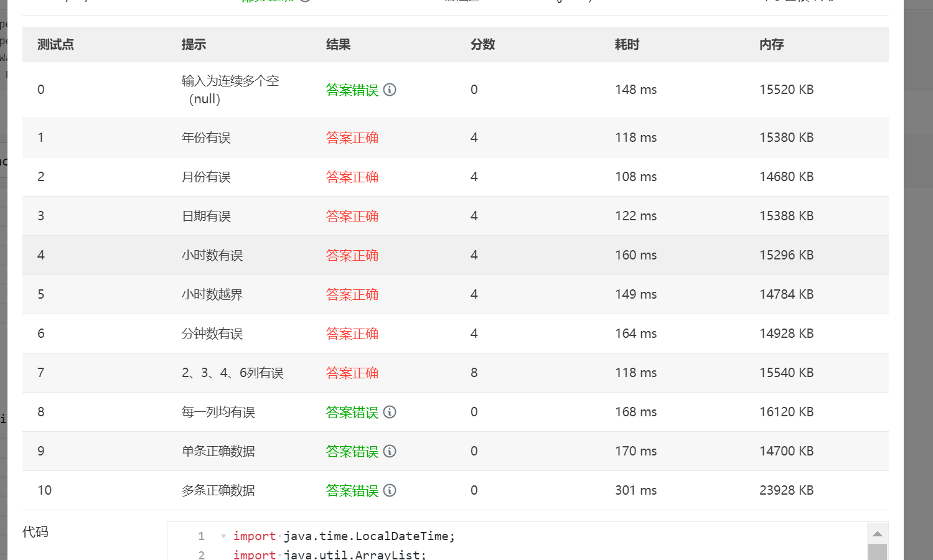Image resolution: width=933 pixels, height=560 pixels.
Task: Click the 301 ms time value
Action: tap(636, 490)
